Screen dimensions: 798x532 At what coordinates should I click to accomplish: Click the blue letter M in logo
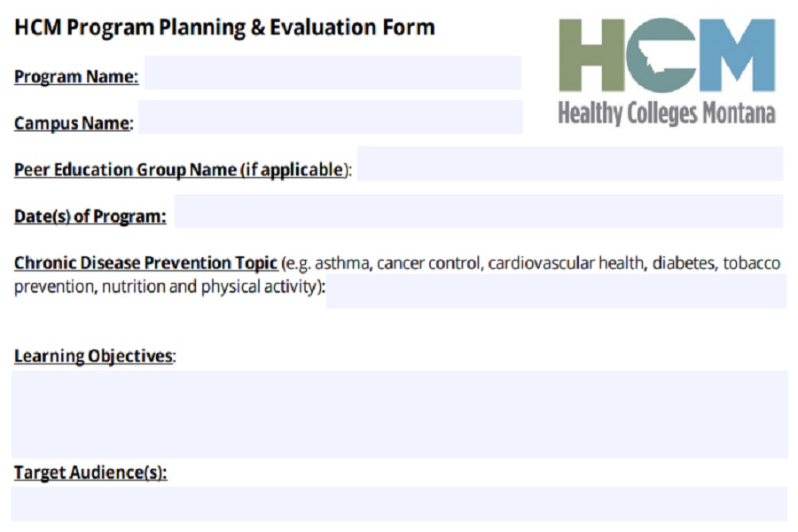click(736, 55)
